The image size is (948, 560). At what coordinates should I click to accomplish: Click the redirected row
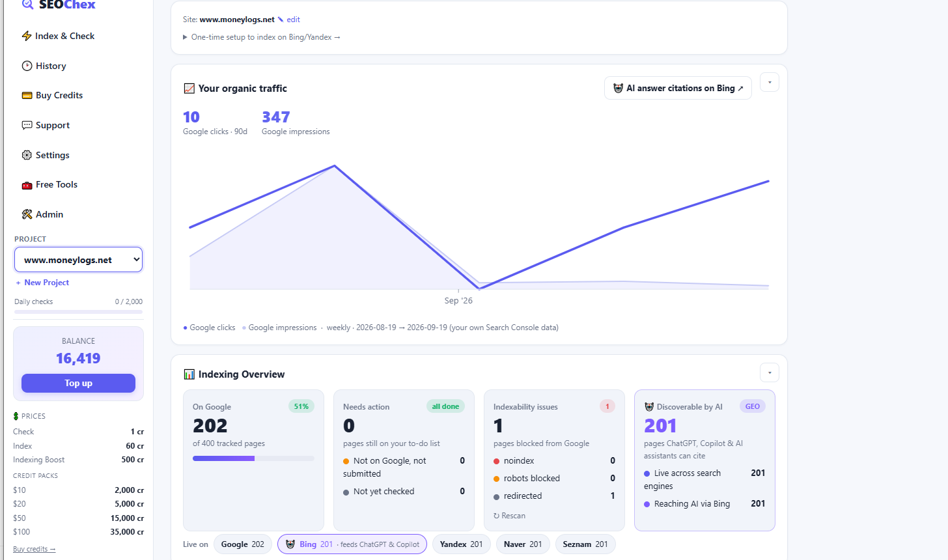point(554,496)
